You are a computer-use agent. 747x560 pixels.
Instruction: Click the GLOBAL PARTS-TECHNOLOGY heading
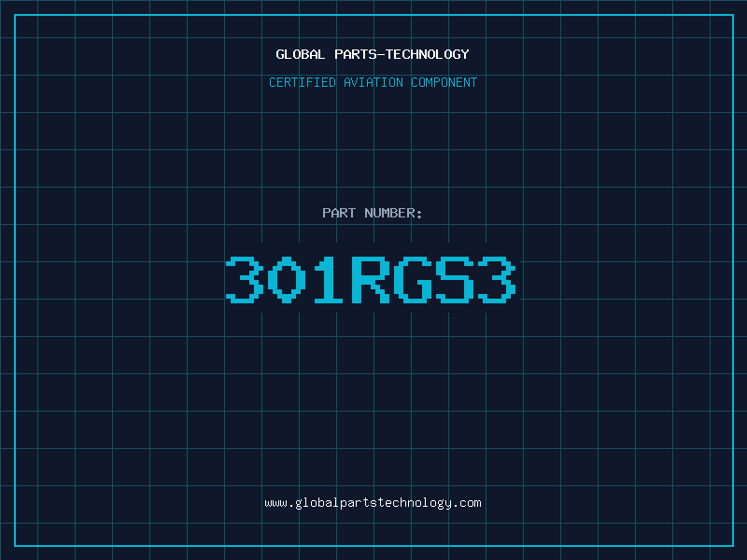[x=373, y=54]
